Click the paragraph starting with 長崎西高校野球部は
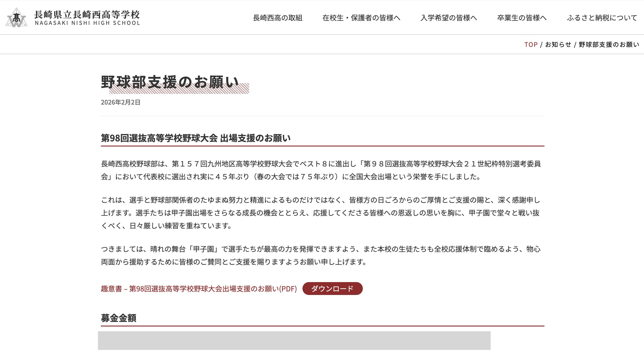Screen dimensions: 644x356 [321, 170]
